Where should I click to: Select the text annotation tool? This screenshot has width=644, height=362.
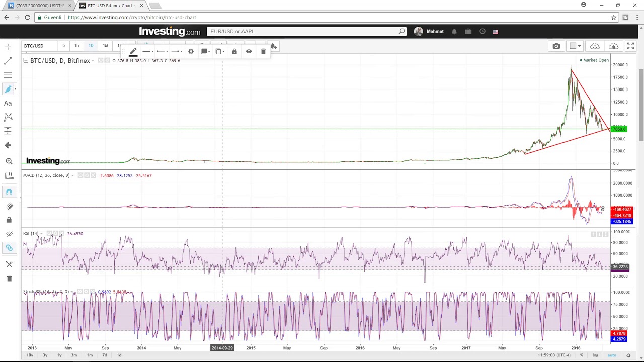[8, 103]
